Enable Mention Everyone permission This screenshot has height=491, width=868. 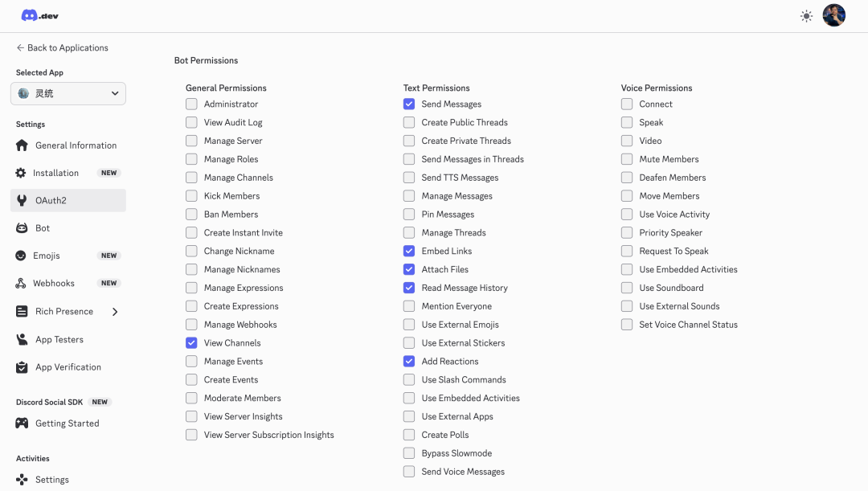coord(409,306)
